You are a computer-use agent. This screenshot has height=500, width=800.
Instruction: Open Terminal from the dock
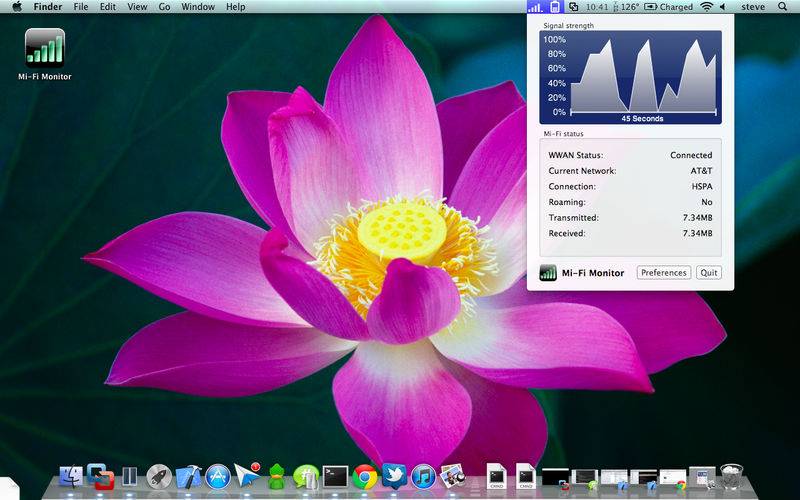coord(335,477)
